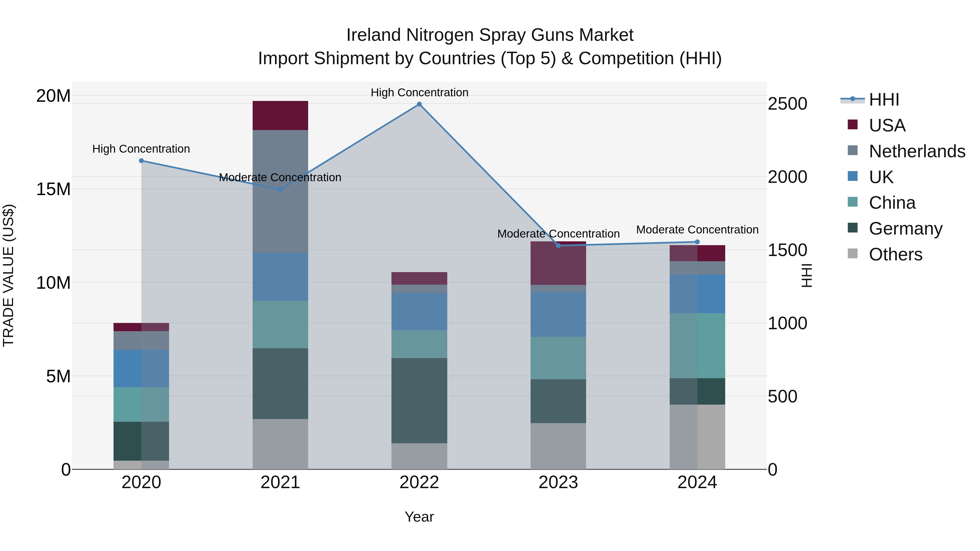Click the 2024 x-axis year label
The height and width of the screenshot is (551, 980).
click(x=697, y=482)
